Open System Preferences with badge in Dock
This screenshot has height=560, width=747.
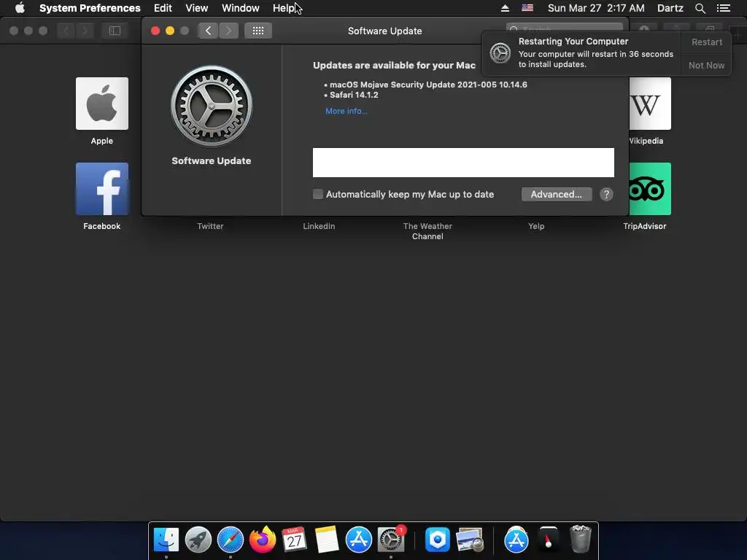[391, 540]
